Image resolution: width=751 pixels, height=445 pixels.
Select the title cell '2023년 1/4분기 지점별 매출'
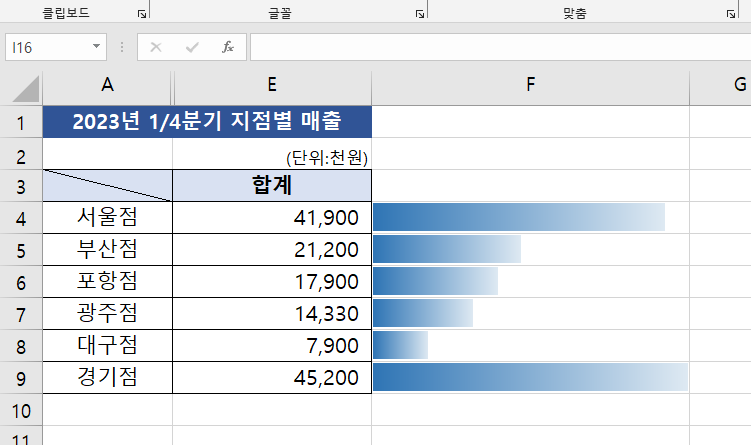(x=207, y=122)
